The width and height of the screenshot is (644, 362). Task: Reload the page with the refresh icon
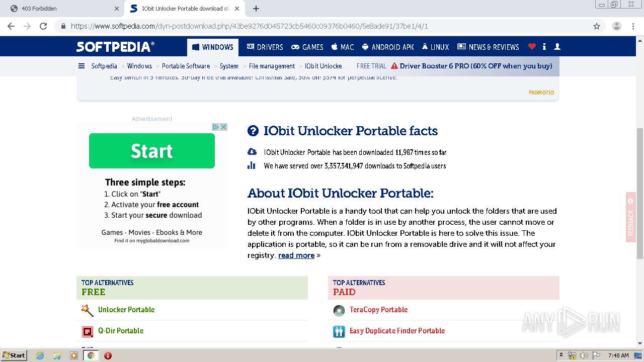[43, 26]
